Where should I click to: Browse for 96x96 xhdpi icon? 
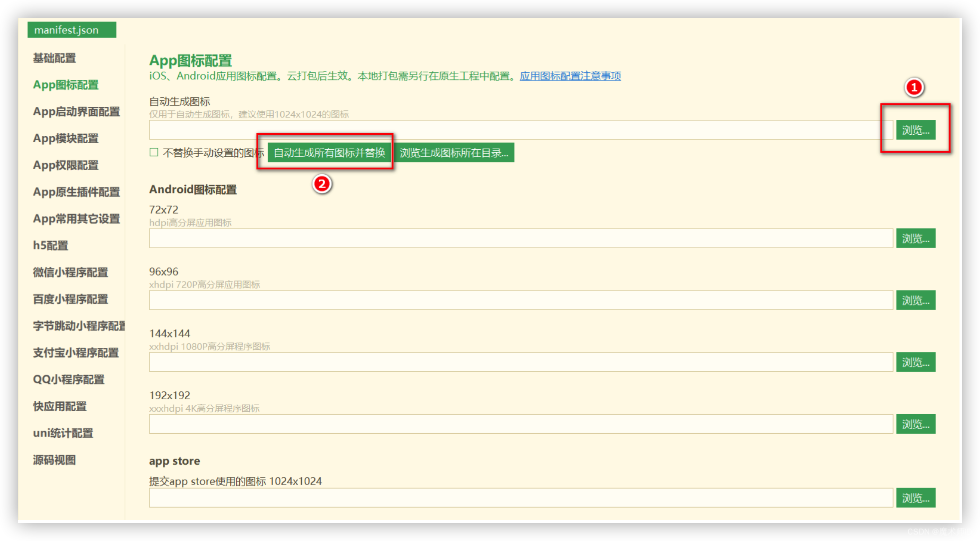915,300
